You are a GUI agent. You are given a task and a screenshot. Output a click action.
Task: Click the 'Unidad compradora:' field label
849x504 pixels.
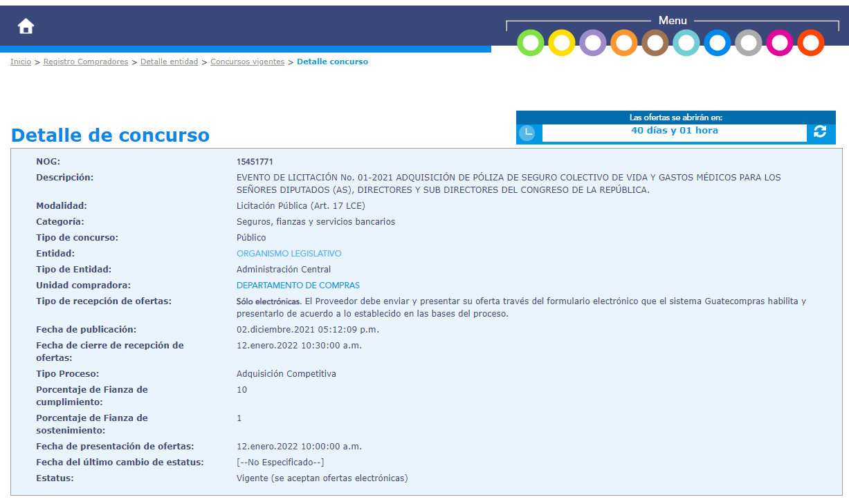(83, 286)
